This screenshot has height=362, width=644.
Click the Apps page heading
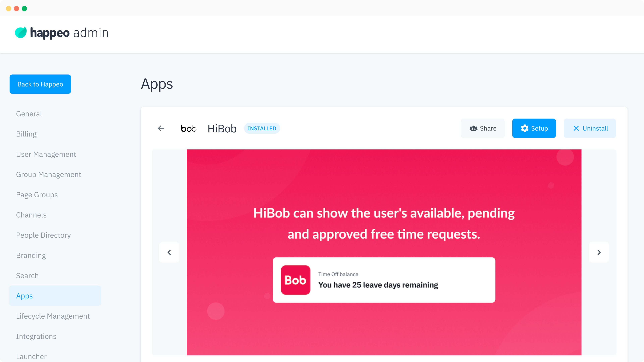(x=157, y=84)
